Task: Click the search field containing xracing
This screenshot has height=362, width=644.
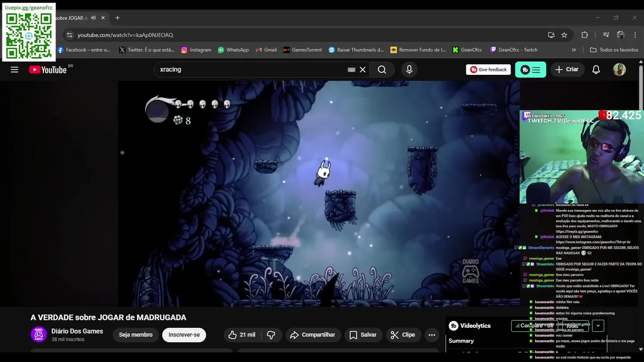Action: point(252,70)
